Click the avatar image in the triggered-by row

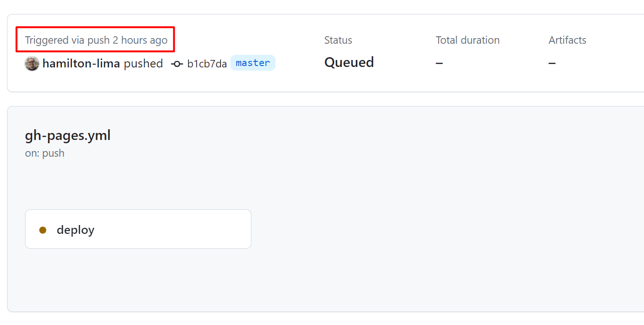pos(31,63)
